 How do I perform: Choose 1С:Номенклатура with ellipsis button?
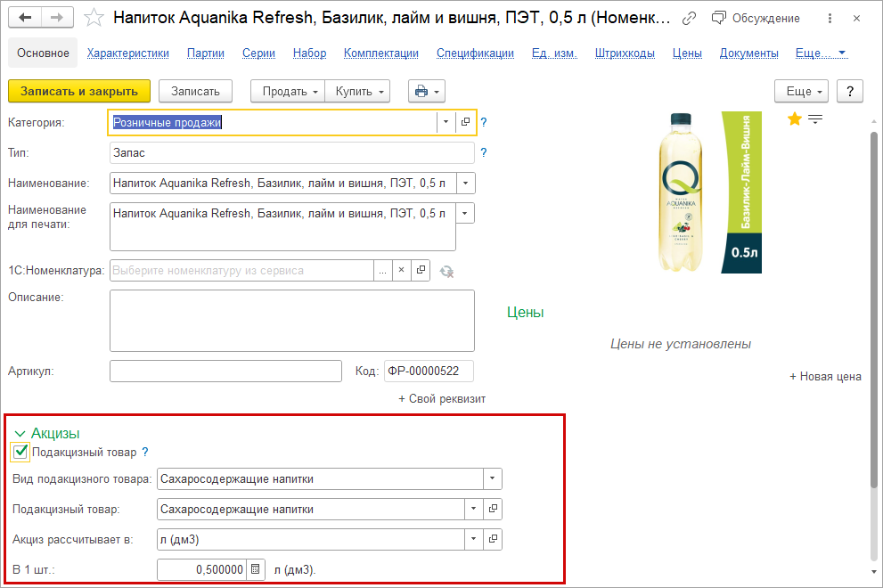coord(382,270)
